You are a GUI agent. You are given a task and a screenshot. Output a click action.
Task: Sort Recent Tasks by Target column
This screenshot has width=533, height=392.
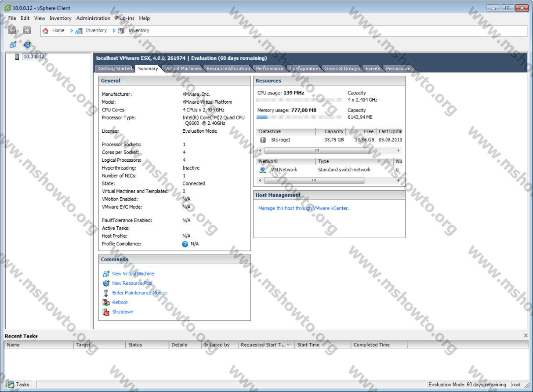[x=100, y=345]
